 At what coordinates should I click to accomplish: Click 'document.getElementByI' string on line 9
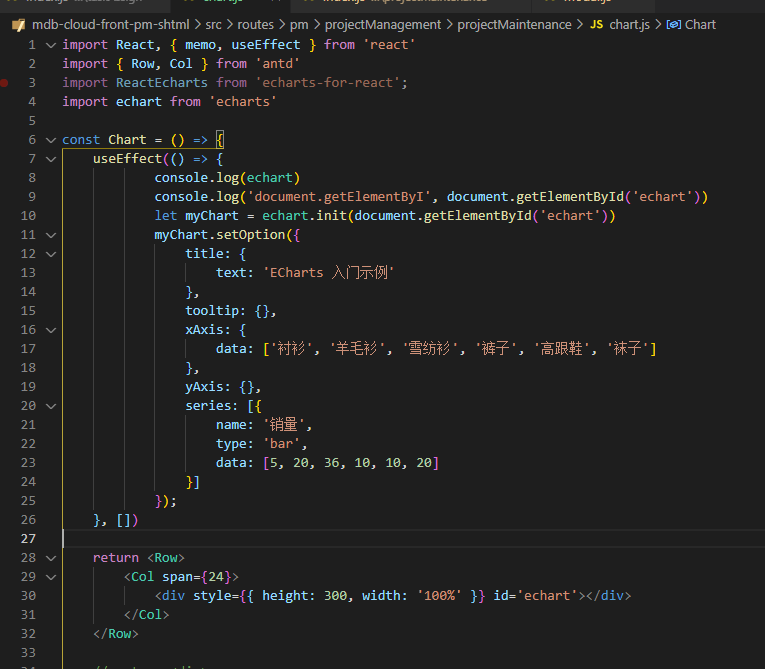pyautogui.click(x=340, y=197)
